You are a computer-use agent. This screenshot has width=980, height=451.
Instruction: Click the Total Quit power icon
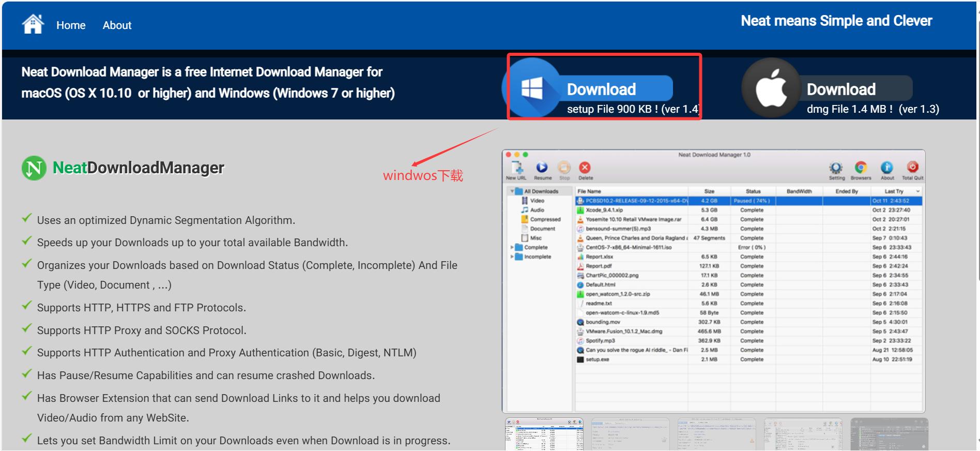pos(913,167)
